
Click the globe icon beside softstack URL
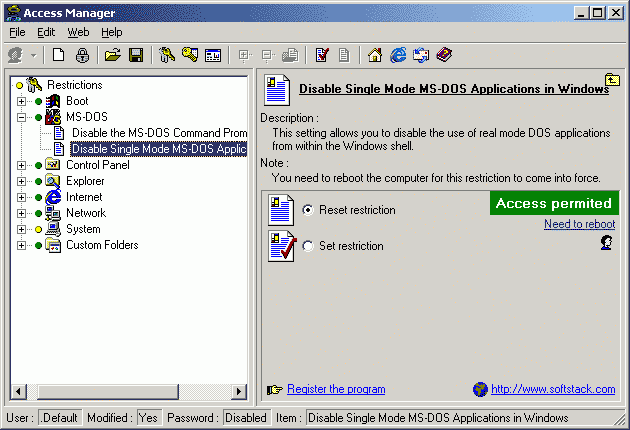(480, 389)
